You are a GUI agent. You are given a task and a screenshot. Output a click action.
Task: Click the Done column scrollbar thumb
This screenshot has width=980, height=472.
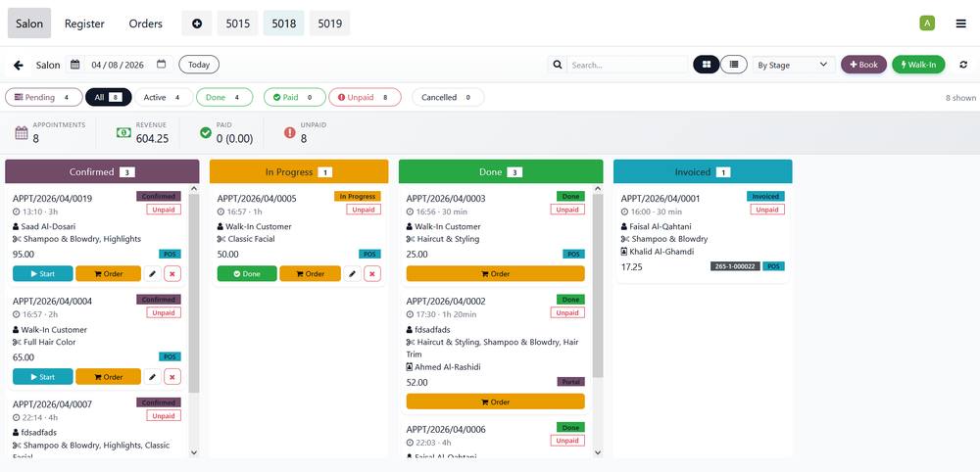[598, 285]
